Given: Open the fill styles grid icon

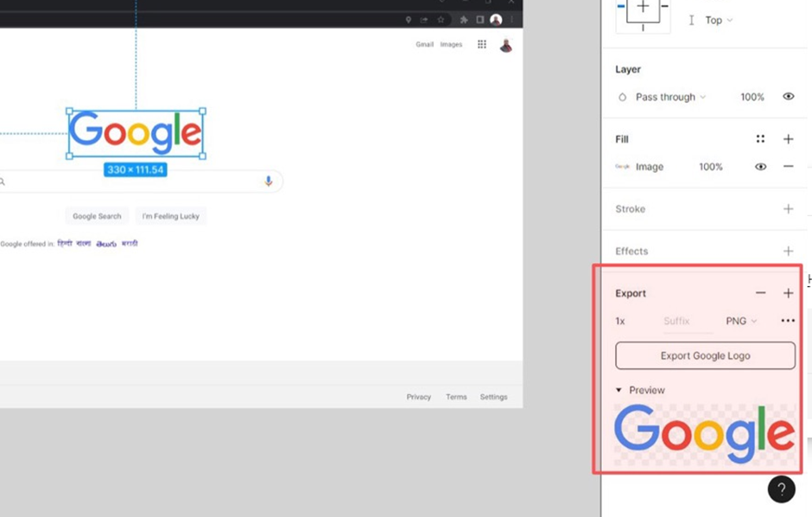Looking at the screenshot, I should click(x=760, y=138).
